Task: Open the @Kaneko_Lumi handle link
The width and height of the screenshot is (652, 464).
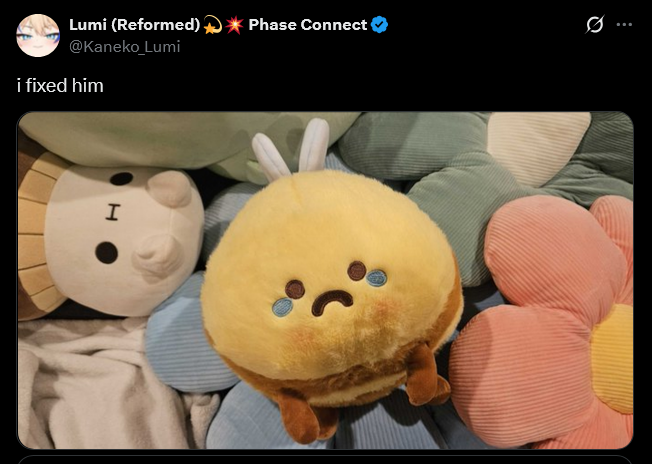Action: click(124, 47)
